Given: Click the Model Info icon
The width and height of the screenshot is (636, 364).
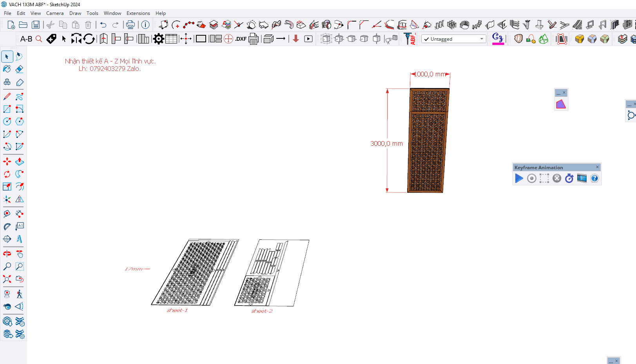Looking at the screenshot, I should click(145, 25).
